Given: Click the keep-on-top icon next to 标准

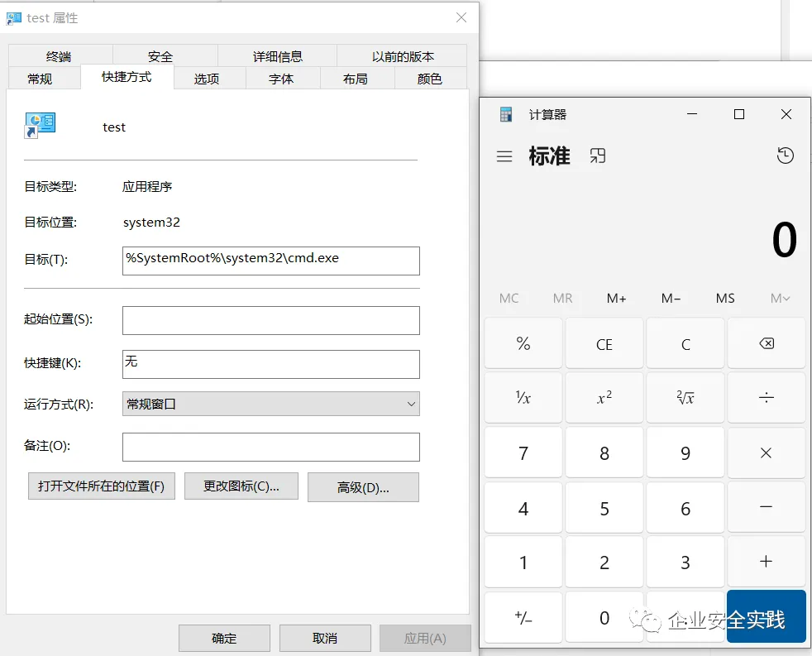Looking at the screenshot, I should pyautogui.click(x=597, y=156).
